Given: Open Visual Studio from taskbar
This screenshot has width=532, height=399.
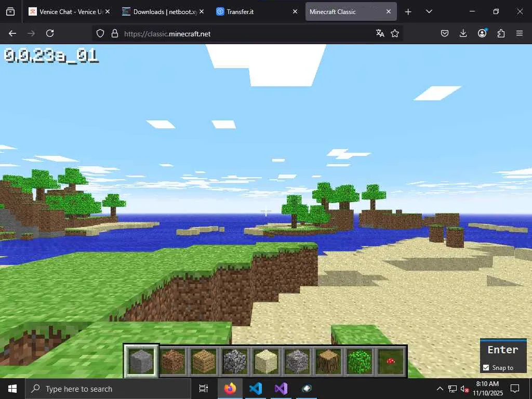Looking at the screenshot, I should pyautogui.click(x=281, y=389).
